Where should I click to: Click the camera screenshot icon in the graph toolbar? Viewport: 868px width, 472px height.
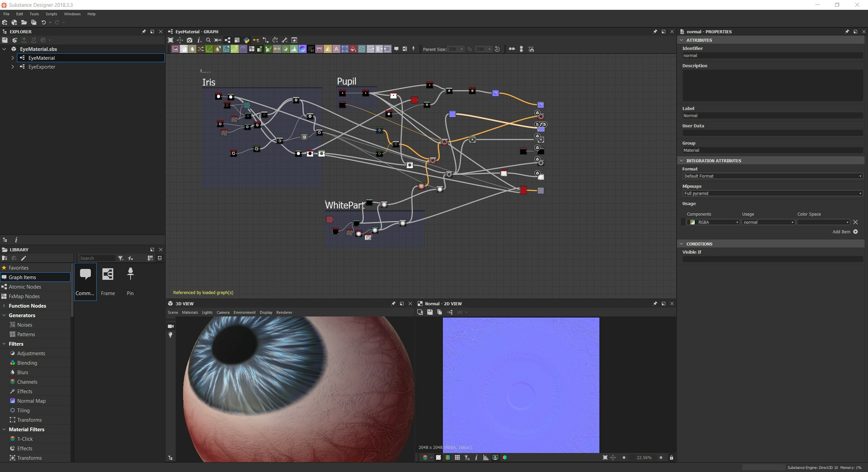pos(189,40)
